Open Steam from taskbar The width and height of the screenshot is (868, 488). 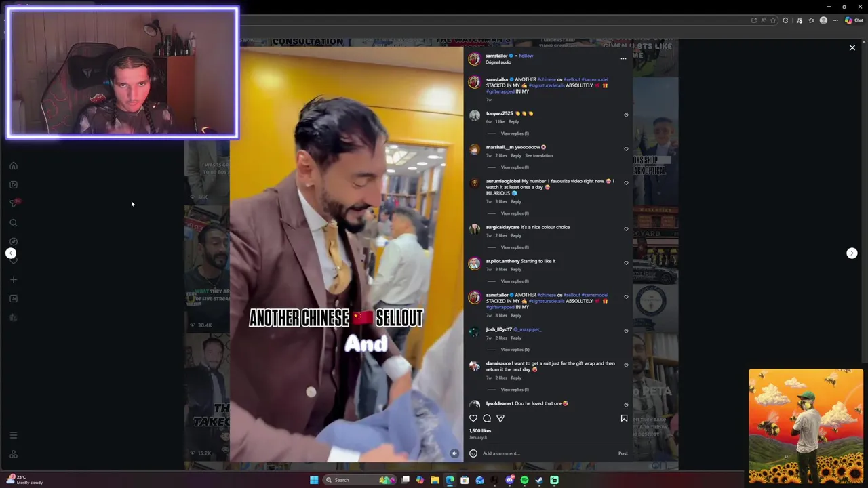tap(539, 480)
